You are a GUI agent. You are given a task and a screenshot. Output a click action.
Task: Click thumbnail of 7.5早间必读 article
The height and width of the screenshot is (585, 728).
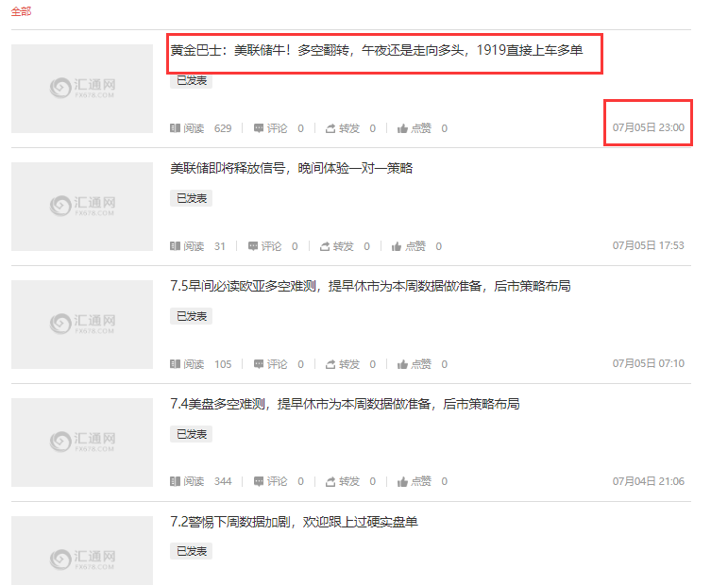(x=82, y=325)
